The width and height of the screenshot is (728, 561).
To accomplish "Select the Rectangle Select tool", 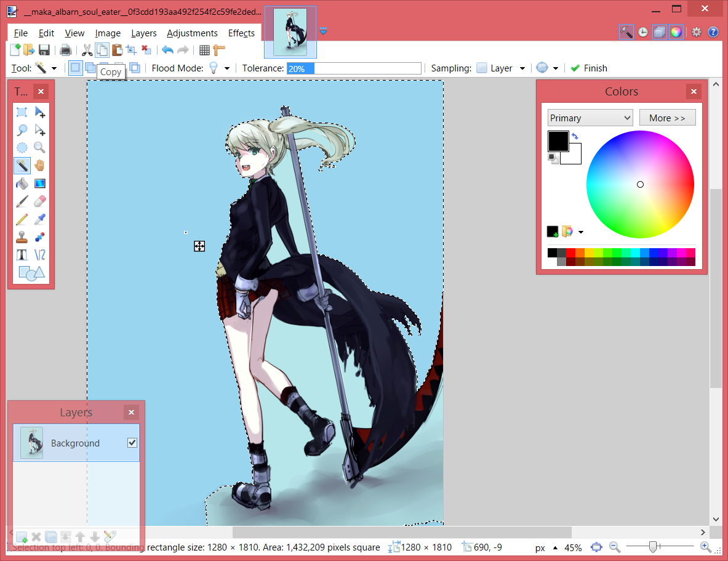I will point(22,112).
